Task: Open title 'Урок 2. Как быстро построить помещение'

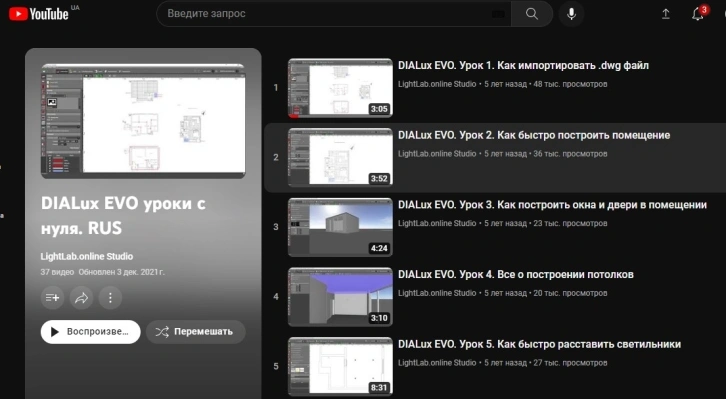Action: [534, 136]
